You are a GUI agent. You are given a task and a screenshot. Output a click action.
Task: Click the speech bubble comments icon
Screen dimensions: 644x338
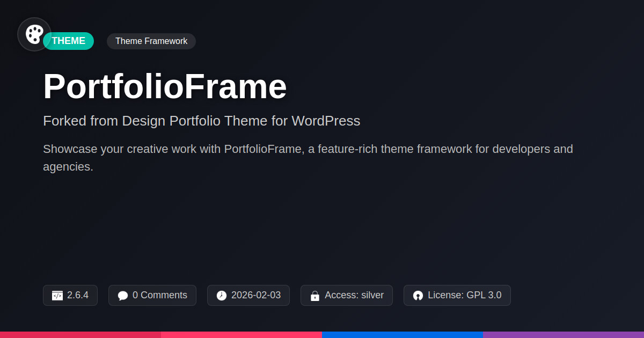click(123, 296)
